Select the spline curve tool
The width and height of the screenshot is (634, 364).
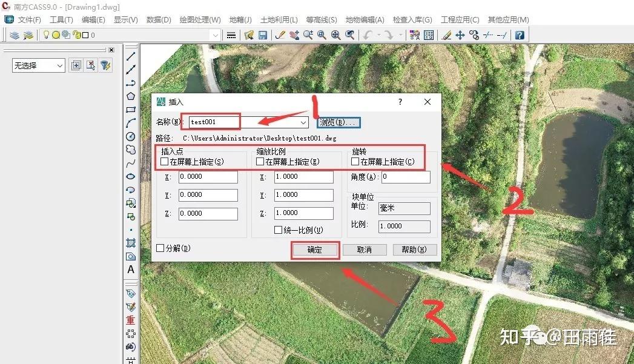[x=131, y=164]
